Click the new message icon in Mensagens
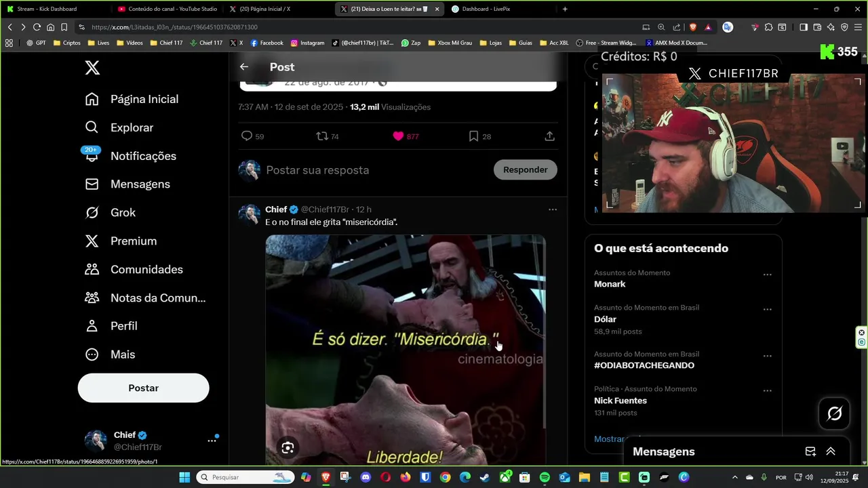868x488 pixels. point(810,451)
